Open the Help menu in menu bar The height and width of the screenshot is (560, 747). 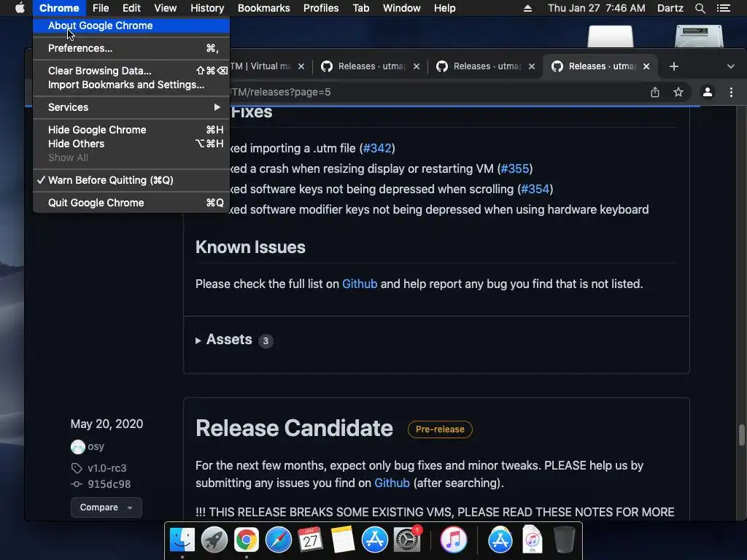coord(444,8)
